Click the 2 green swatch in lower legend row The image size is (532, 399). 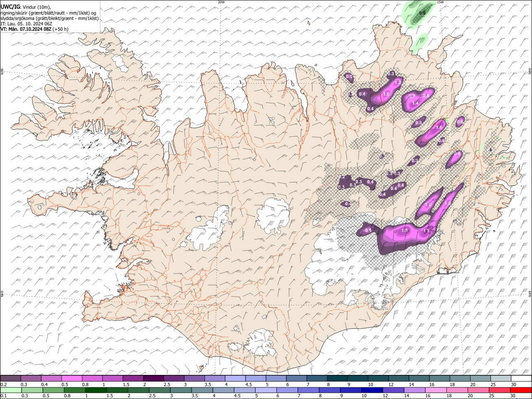coord(138,390)
